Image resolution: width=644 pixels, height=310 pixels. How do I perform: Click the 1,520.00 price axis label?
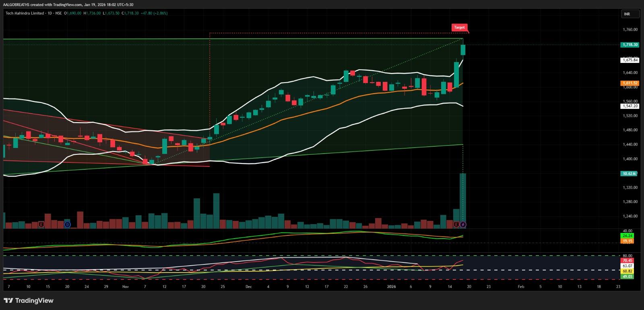pyautogui.click(x=630, y=116)
